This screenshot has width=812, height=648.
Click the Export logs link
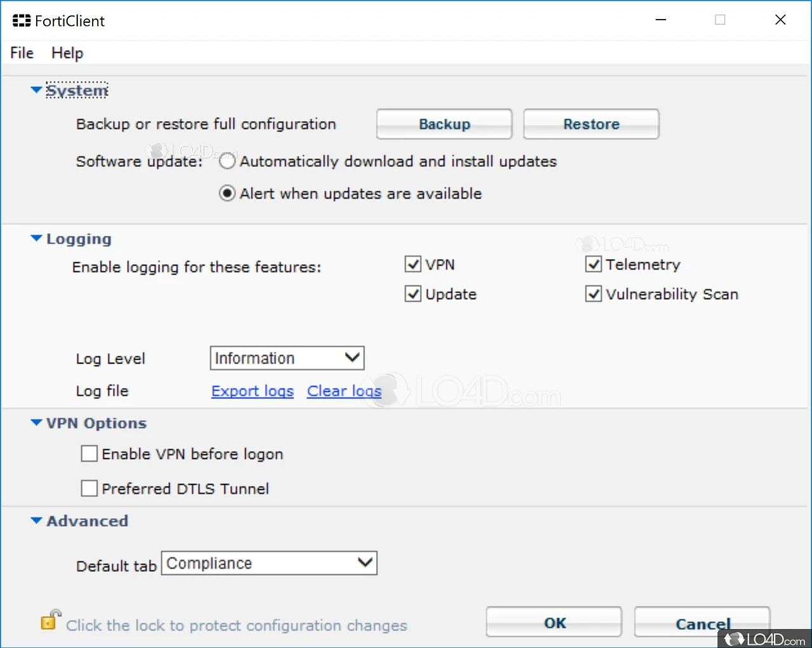tap(252, 391)
